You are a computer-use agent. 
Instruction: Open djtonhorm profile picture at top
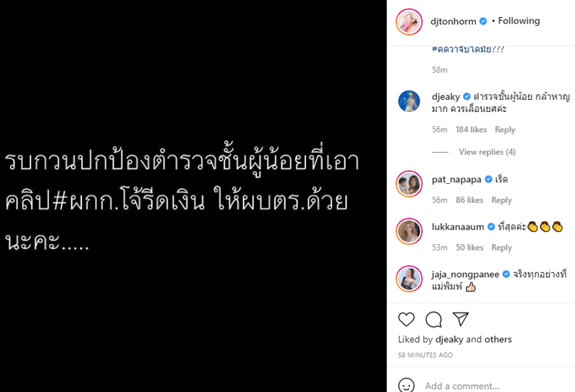point(409,22)
